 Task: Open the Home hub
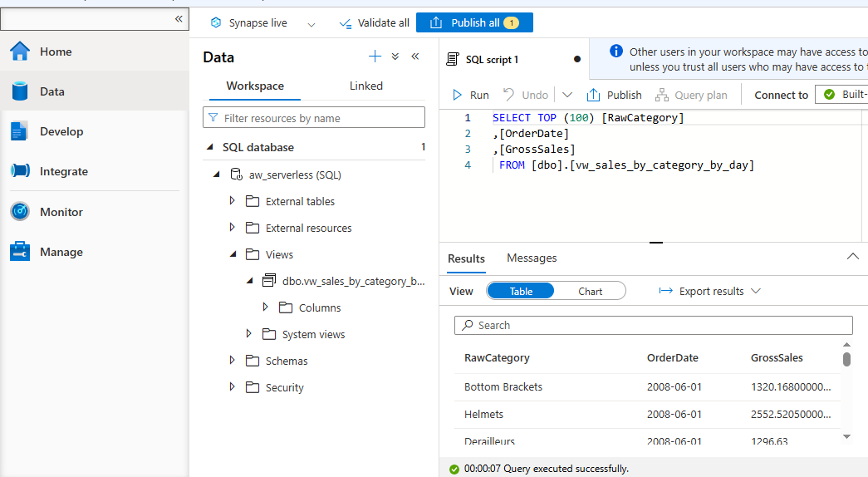(x=95, y=52)
